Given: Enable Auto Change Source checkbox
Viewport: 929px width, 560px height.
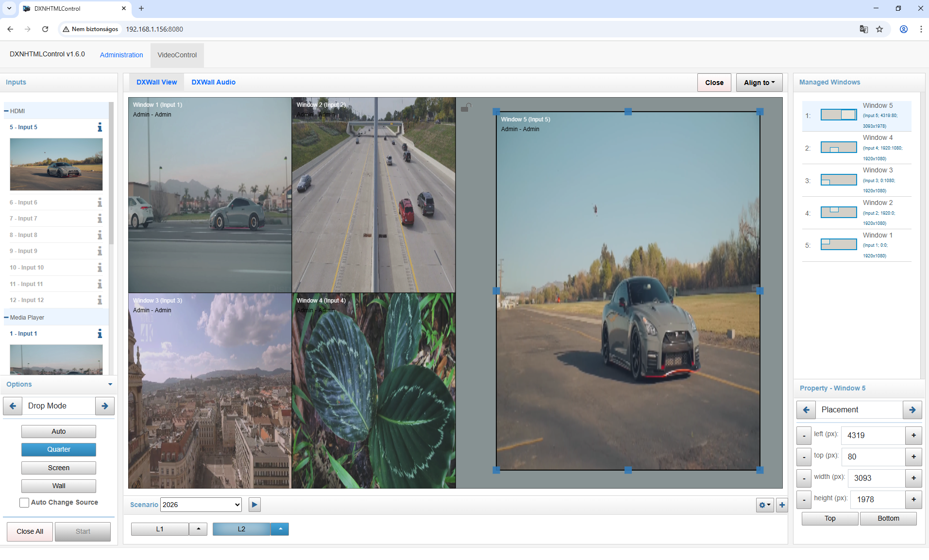Looking at the screenshot, I should tap(24, 503).
